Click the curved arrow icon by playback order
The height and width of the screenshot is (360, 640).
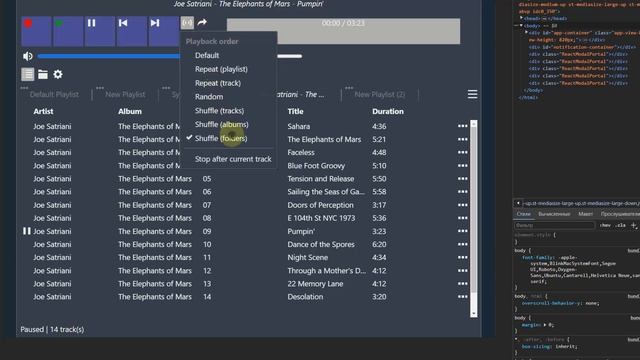202,22
